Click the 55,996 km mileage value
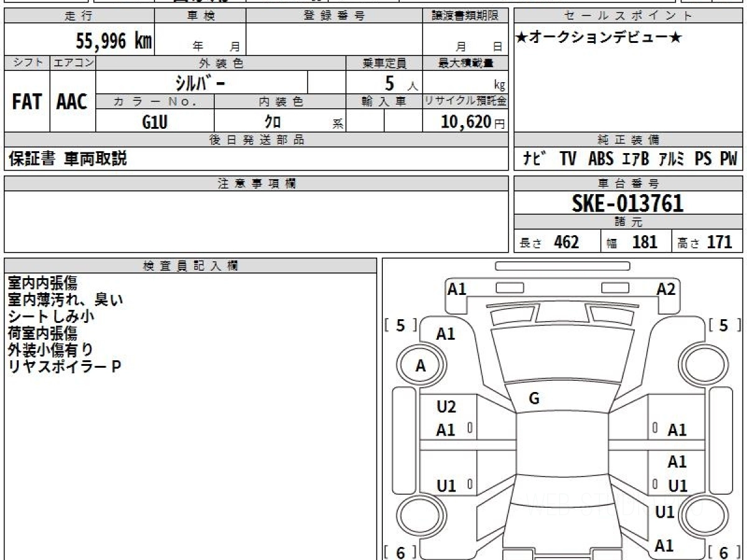 (x=113, y=41)
